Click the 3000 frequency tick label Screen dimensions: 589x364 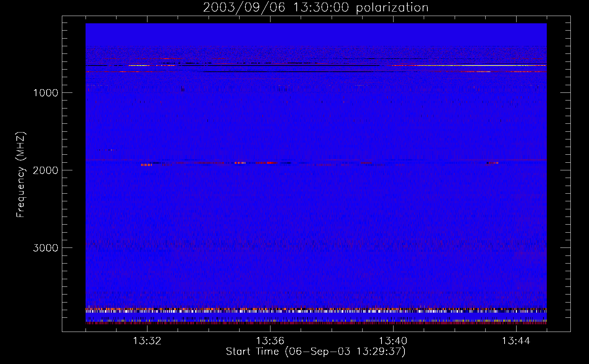[x=46, y=248]
